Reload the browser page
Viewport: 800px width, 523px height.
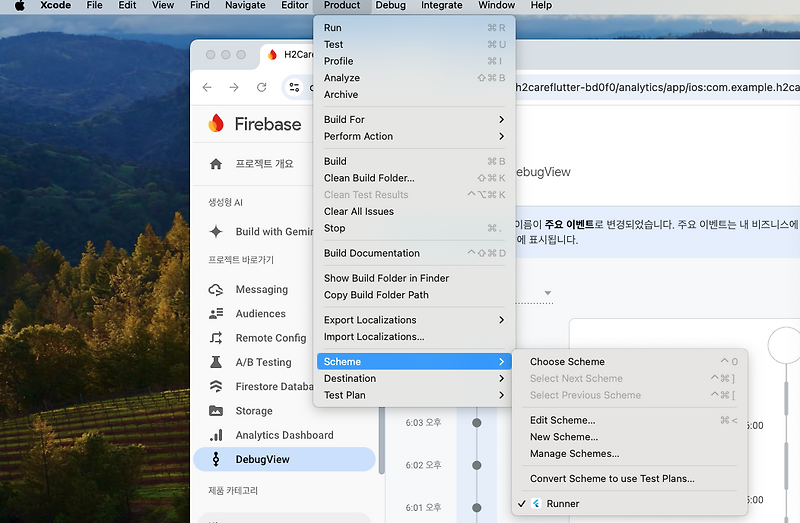262,87
